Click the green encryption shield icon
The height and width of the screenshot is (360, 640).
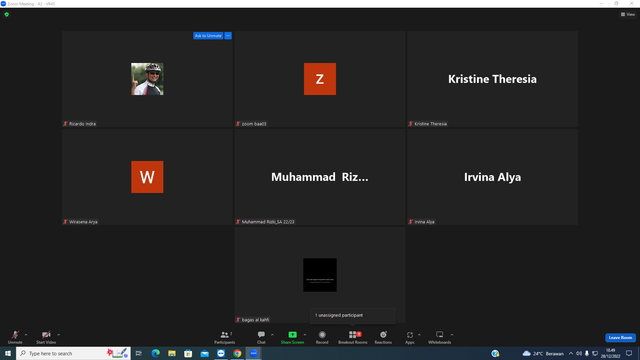7,14
